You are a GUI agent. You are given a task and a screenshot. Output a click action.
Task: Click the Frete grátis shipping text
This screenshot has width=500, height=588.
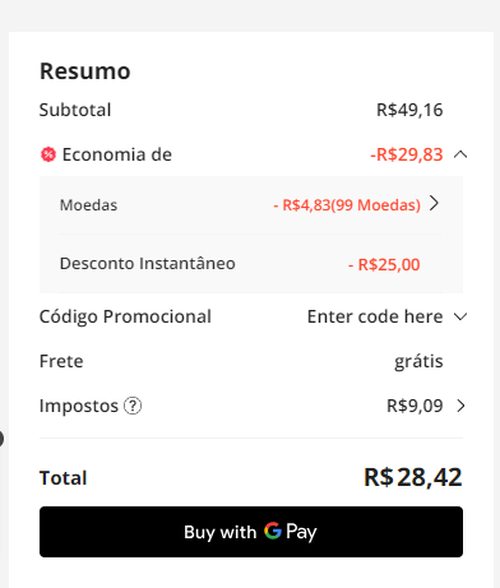coord(419,362)
